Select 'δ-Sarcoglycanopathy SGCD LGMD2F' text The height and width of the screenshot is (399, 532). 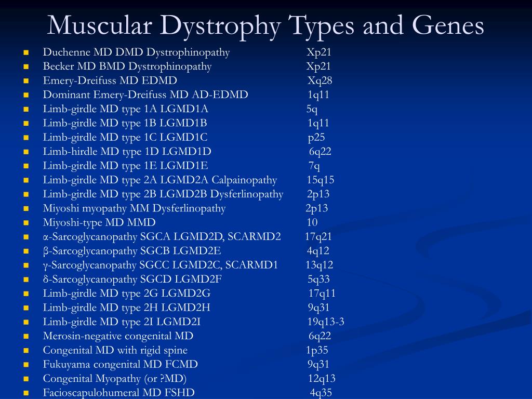132,280
